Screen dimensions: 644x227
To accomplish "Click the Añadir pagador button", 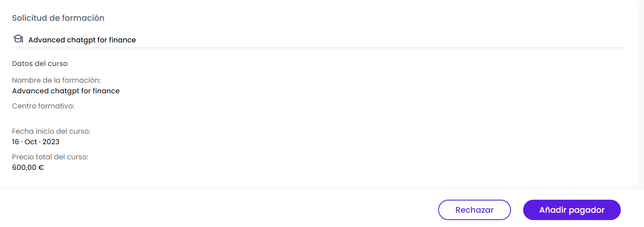I will point(572,210).
